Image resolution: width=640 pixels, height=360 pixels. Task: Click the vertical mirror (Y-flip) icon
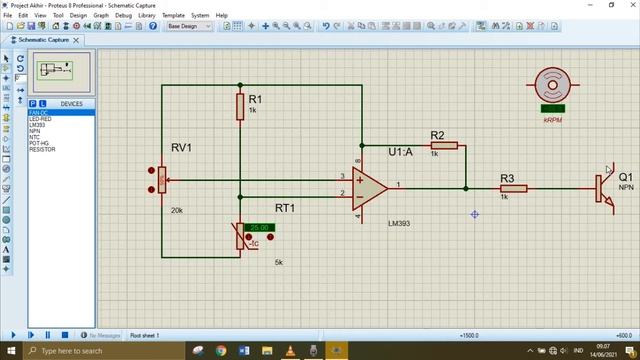[x=20, y=100]
